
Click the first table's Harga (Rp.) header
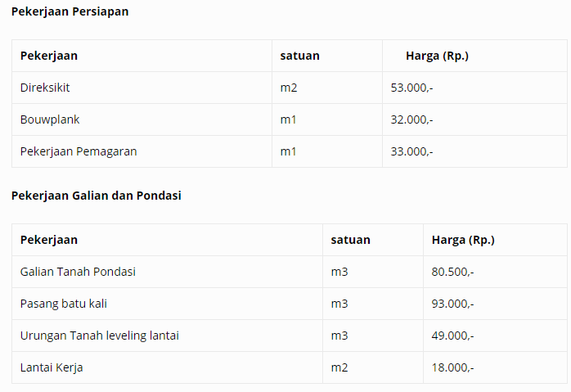click(x=437, y=56)
